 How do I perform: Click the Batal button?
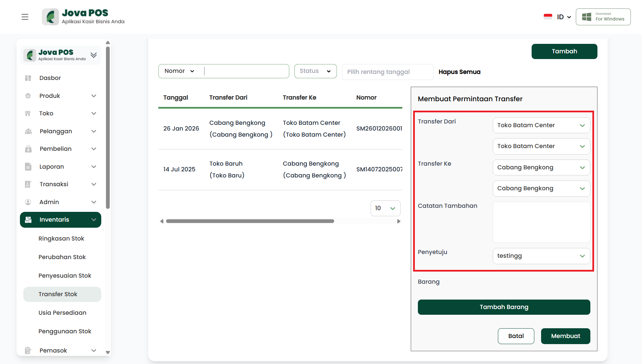coord(516,336)
